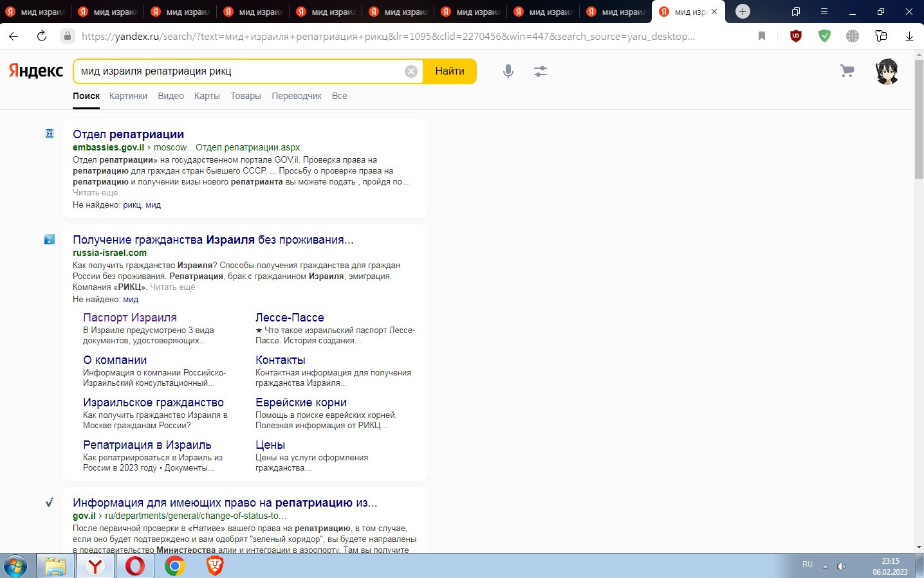Screen dimensions: 924x578
Task: Go back using the browser back arrow
Action: tap(14, 36)
